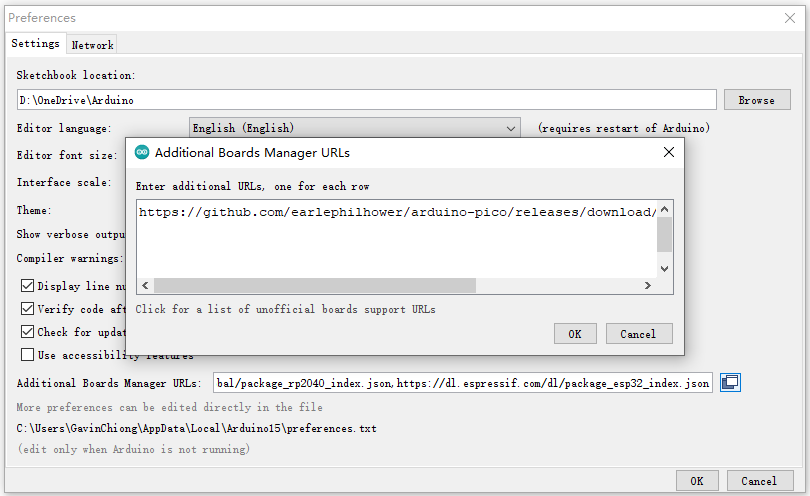The width and height of the screenshot is (810, 496).
Task: Click scroll right arrow in URL box
Action: (x=648, y=286)
